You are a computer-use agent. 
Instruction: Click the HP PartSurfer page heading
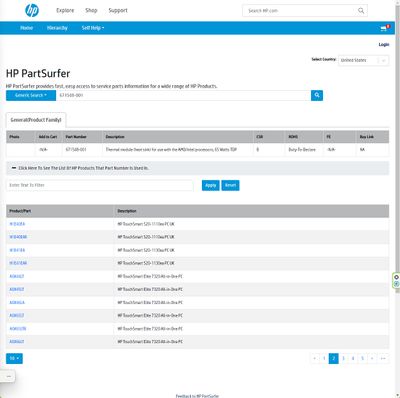point(38,73)
